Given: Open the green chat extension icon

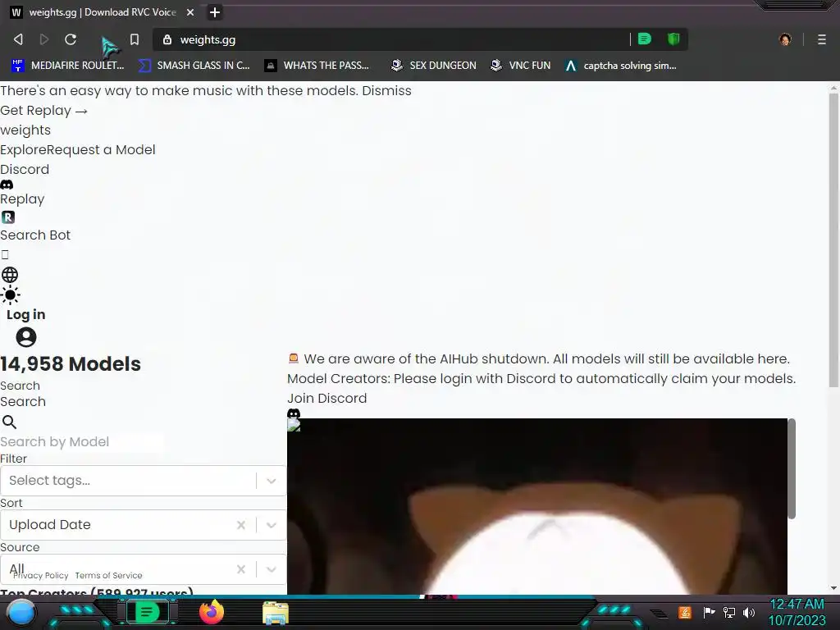Looking at the screenshot, I should coord(645,39).
